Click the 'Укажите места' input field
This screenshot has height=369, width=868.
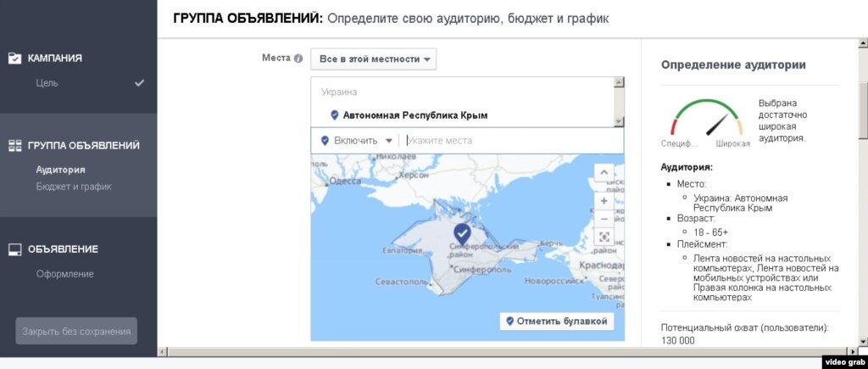pos(511,141)
